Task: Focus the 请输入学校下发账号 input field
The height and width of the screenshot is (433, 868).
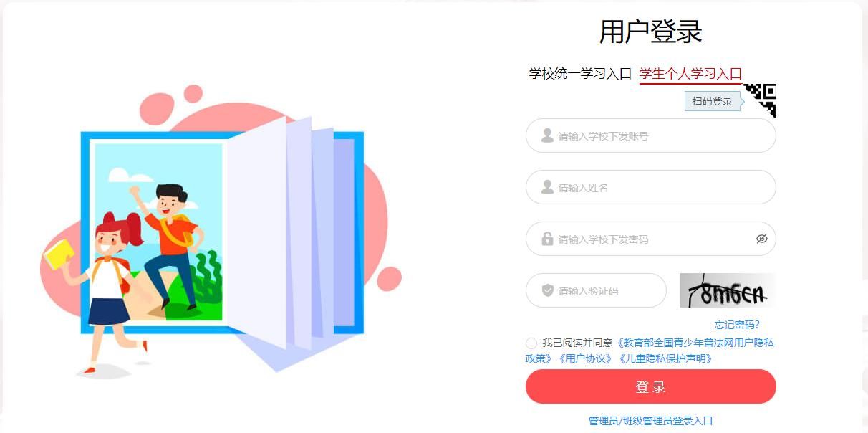Action: click(x=651, y=135)
